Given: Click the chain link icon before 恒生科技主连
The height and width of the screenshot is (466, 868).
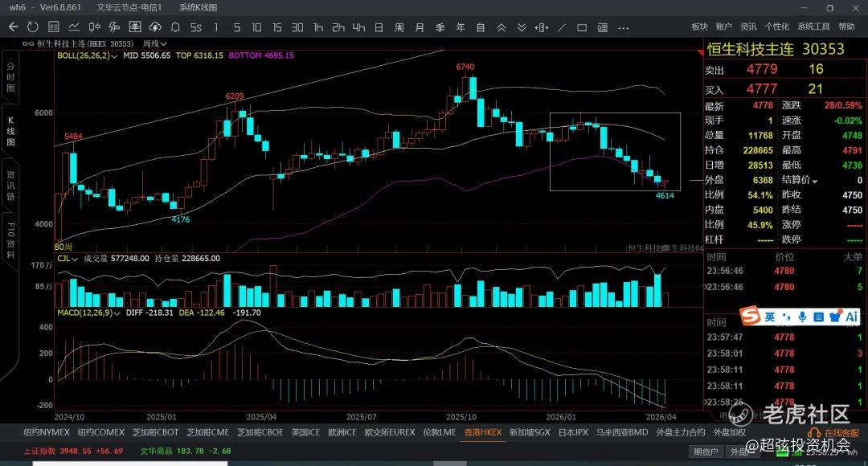Looking at the screenshot, I should (28, 43).
